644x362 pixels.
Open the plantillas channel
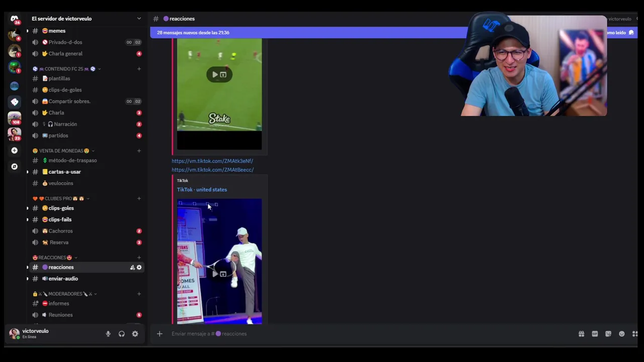pos(87,78)
